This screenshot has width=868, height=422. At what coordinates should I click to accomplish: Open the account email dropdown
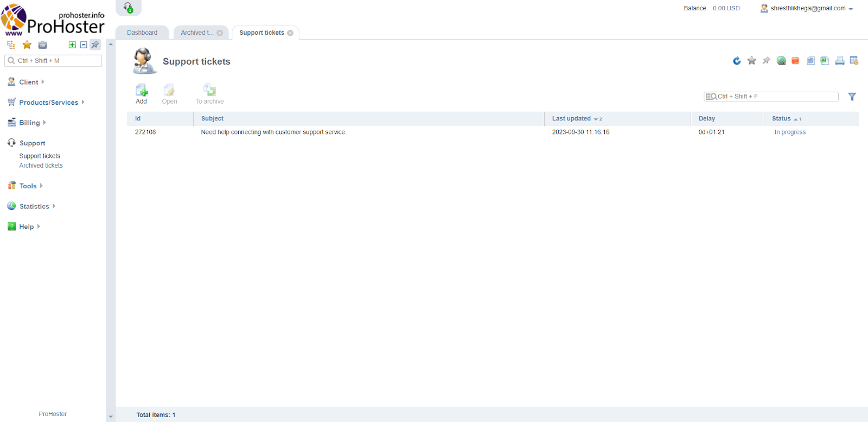click(x=808, y=8)
